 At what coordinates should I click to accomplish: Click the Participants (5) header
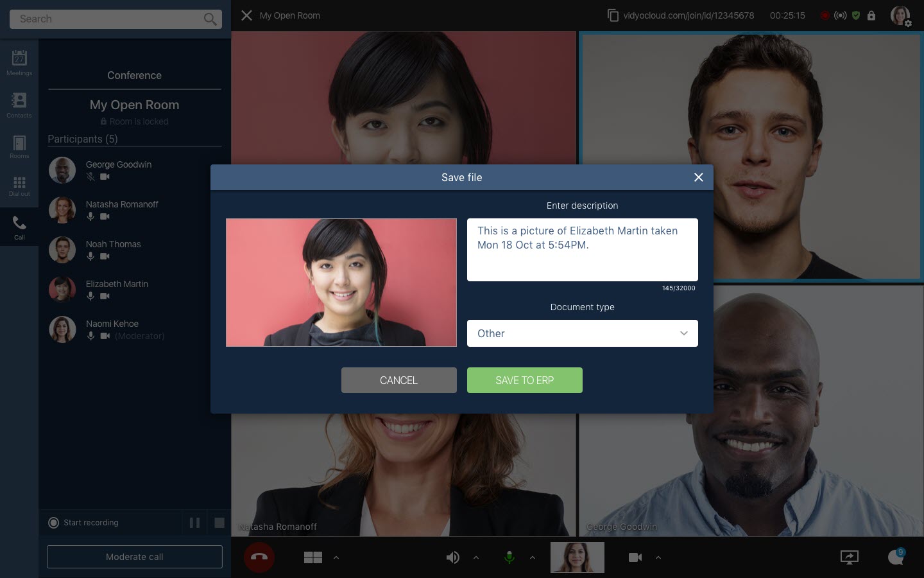(83, 139)
